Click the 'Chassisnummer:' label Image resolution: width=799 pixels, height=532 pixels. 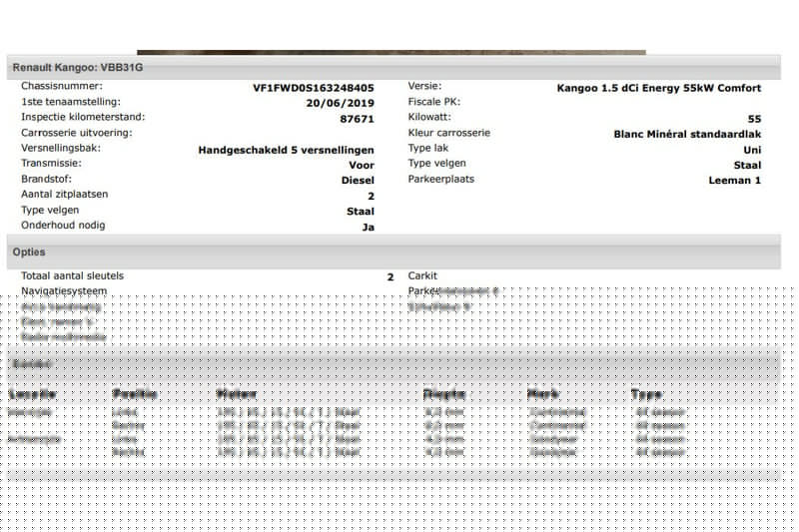coord(62,86)
